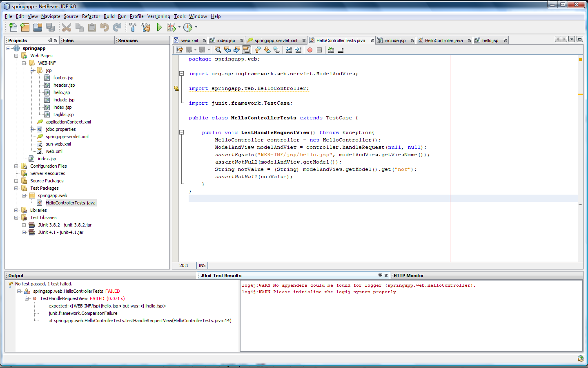Collapse the imports code fold marker
The width and height of the screenshot is (588, 368).
pyautogui.click(x=181, y=74)
